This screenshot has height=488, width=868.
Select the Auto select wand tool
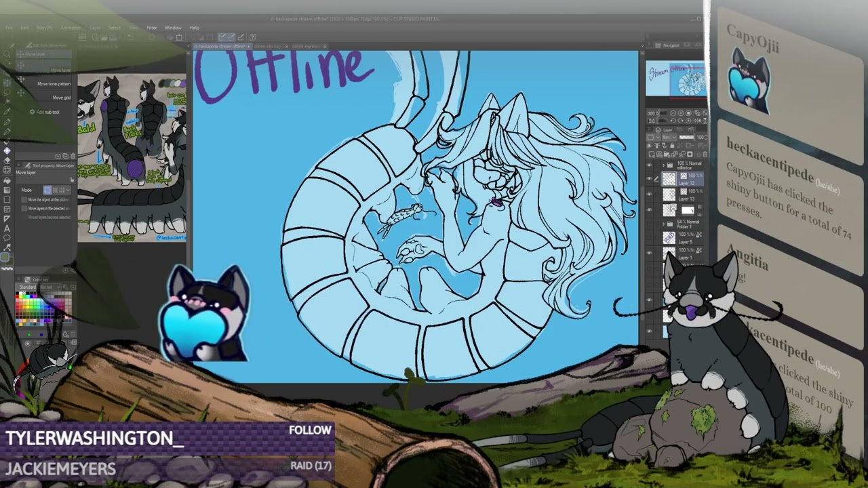[7, 102]
